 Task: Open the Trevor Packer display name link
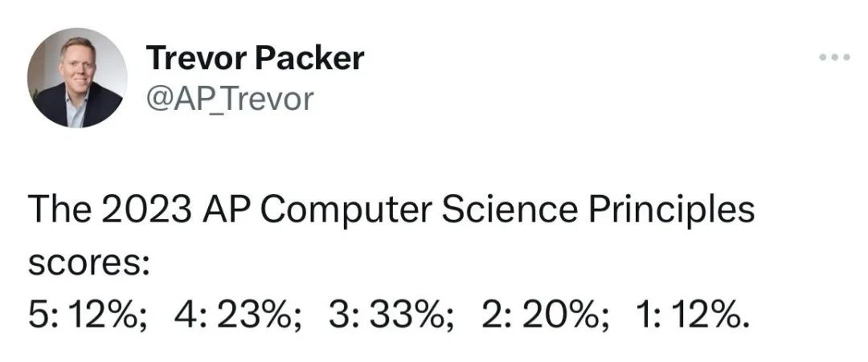point(256,58)
